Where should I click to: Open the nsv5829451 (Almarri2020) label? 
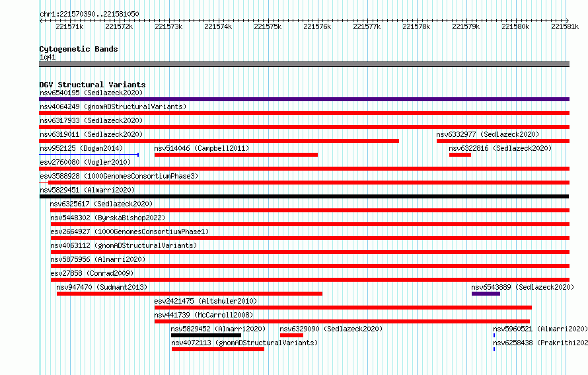click(x=87, y=190)
